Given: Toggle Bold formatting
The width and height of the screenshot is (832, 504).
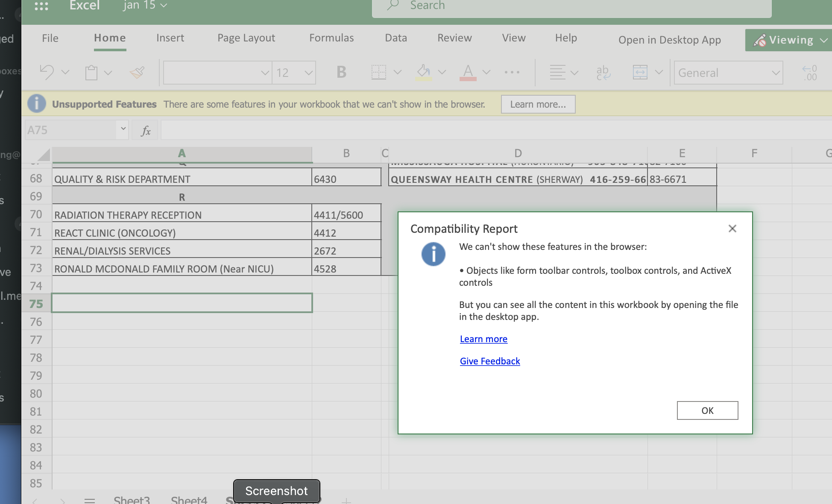Looking at the screenshot, I should tap(341, 72).
